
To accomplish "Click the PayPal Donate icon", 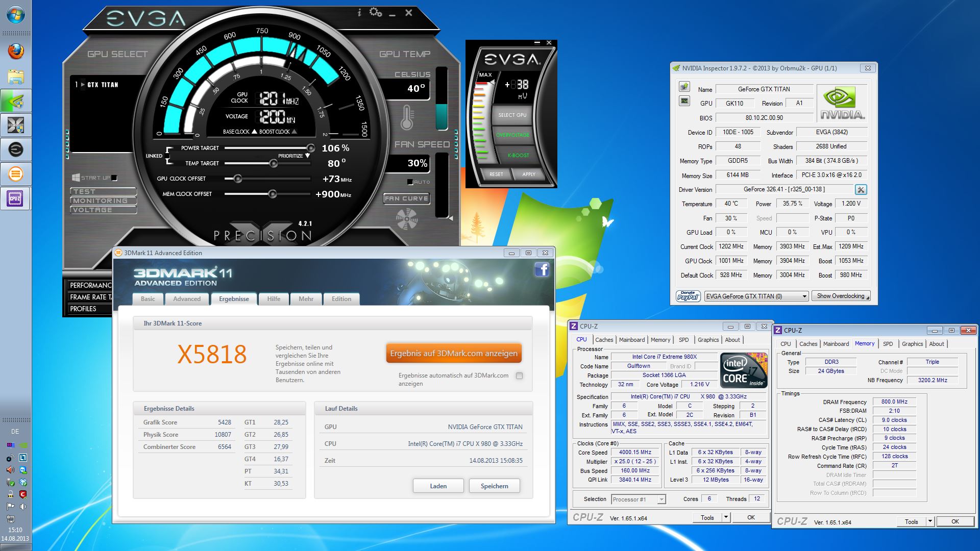I will [x=688, y=296].
